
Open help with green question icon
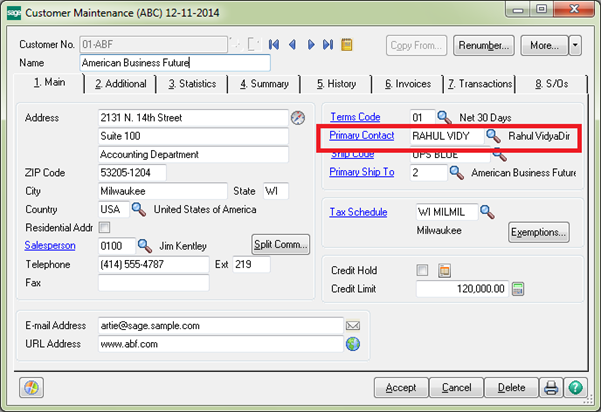click(x=575, y=388)
